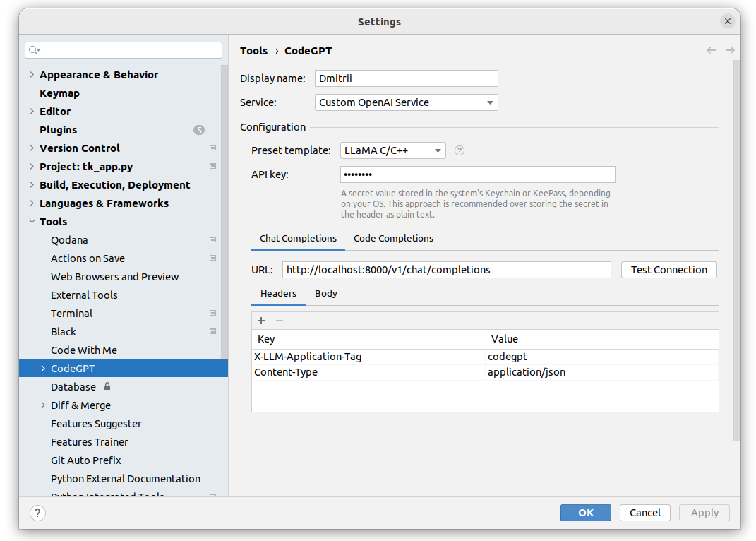Open the Preset template dropdown
This screenshot has width=756, height=541.
[392, 150]
